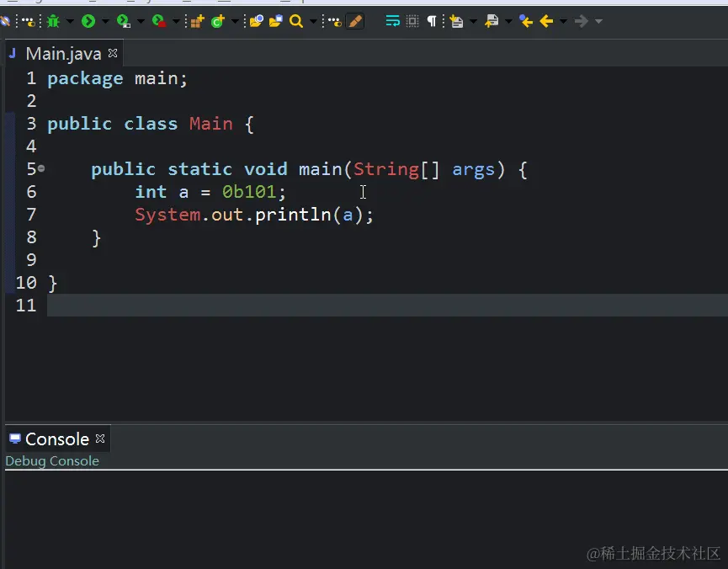This screenshot has width=728, height=569.
Task: Open the Run configurations dropdown arrow
Action: coord(105,21)
